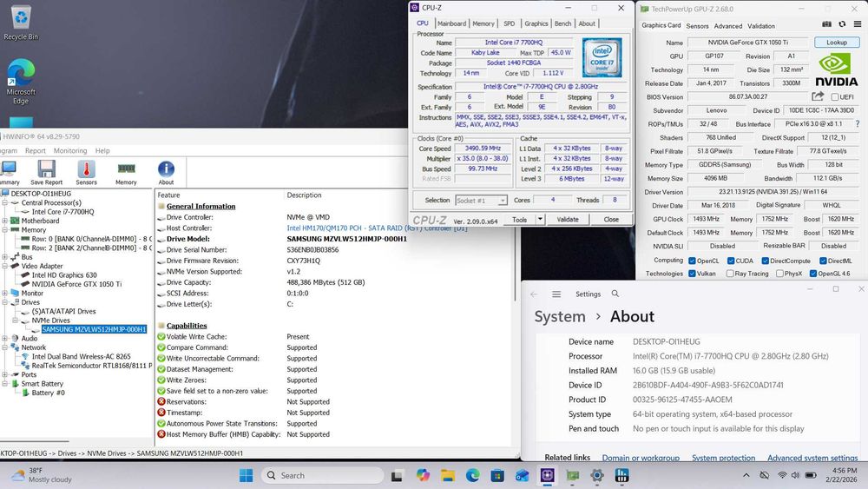This screenshot has height=489, width=868.
Task: Open Microsoft Store from the taskbar
Action: (497, 475)
